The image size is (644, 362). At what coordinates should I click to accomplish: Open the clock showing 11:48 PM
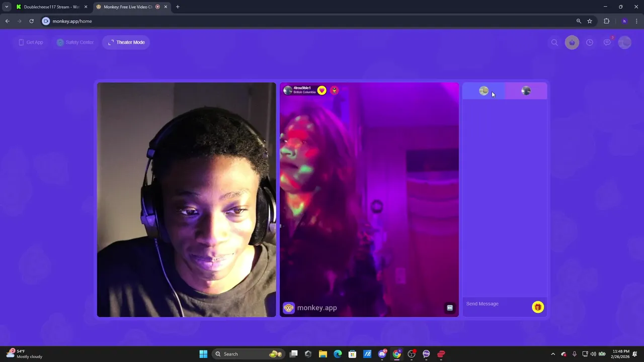(621, 354)
